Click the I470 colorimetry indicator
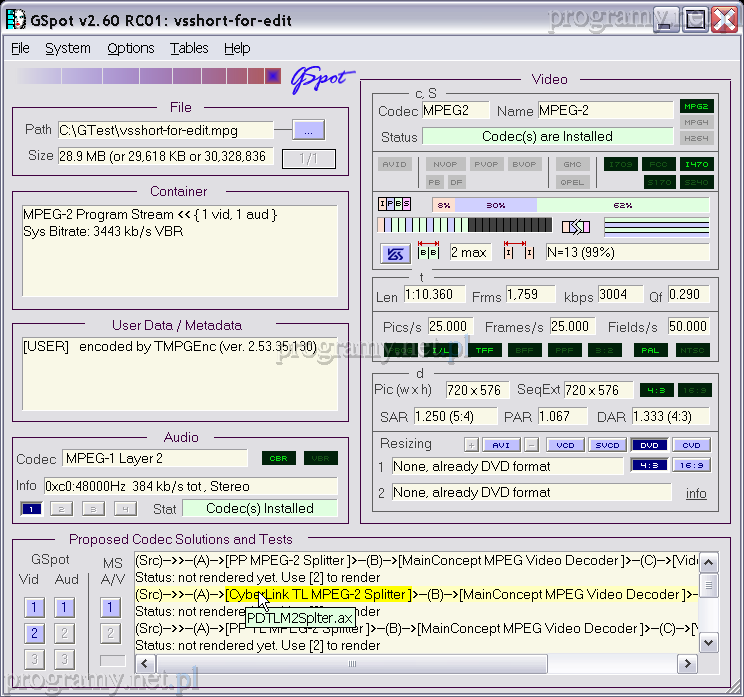This screenshot has height=697, width=744. click(696, 164)
